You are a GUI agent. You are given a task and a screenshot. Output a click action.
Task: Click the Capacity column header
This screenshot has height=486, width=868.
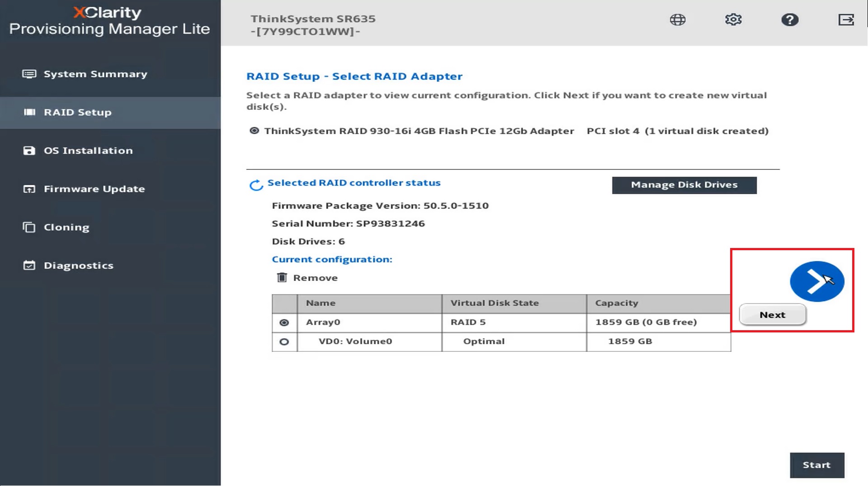(x=659, y=303)
